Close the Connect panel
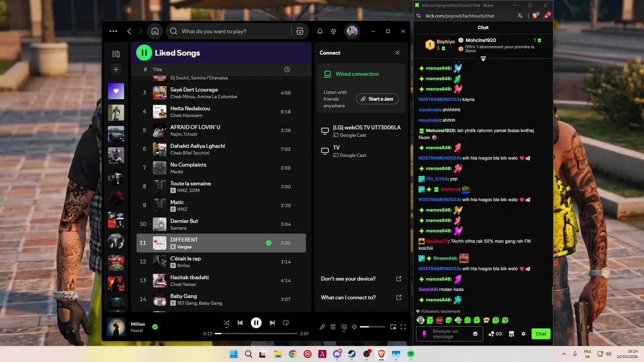 pyautogui.click(x=397, y=53)
